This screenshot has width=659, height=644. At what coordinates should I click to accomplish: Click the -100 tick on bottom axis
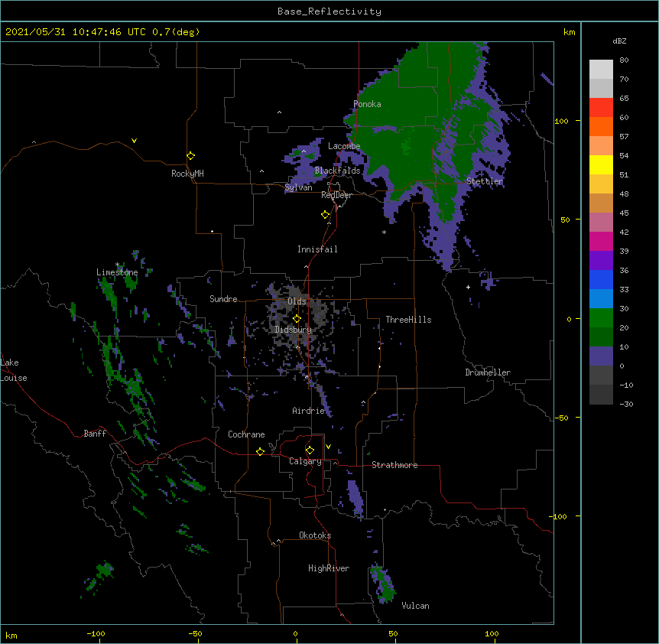click(96, 633)
